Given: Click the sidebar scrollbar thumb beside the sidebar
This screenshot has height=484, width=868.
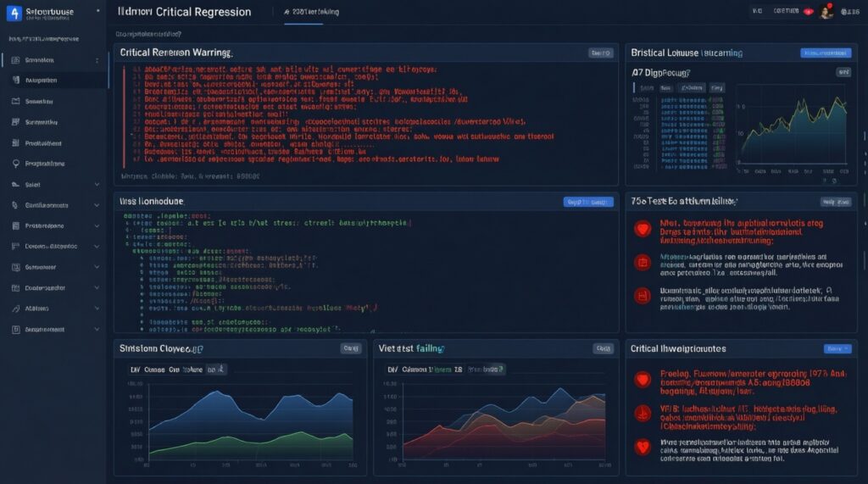Looking at the screenshot, I should pyautogui.click(x=108, y=70).
